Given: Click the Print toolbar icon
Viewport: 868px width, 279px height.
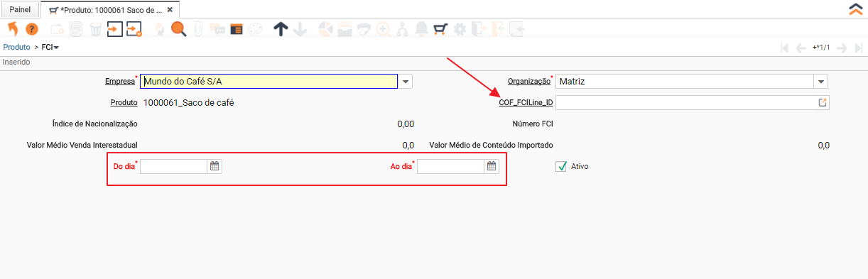Looking at the screenshot, I should [x=364, y=29].
